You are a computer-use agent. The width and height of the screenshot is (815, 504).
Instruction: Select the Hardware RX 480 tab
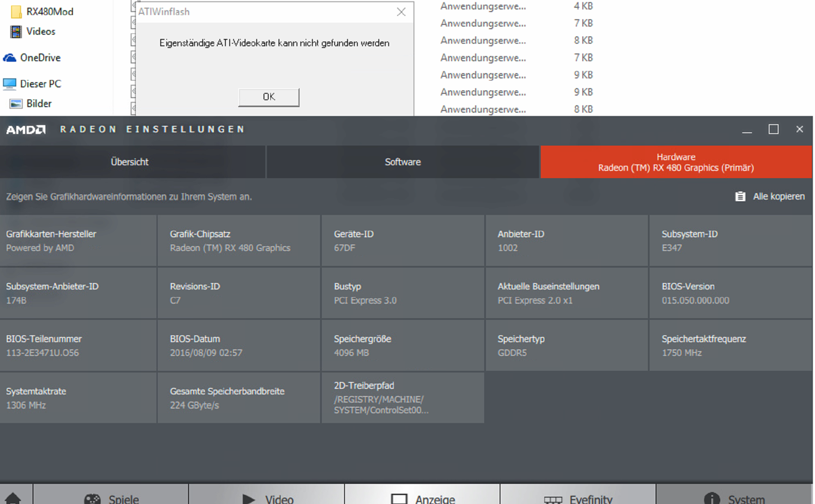pos(676,162)
